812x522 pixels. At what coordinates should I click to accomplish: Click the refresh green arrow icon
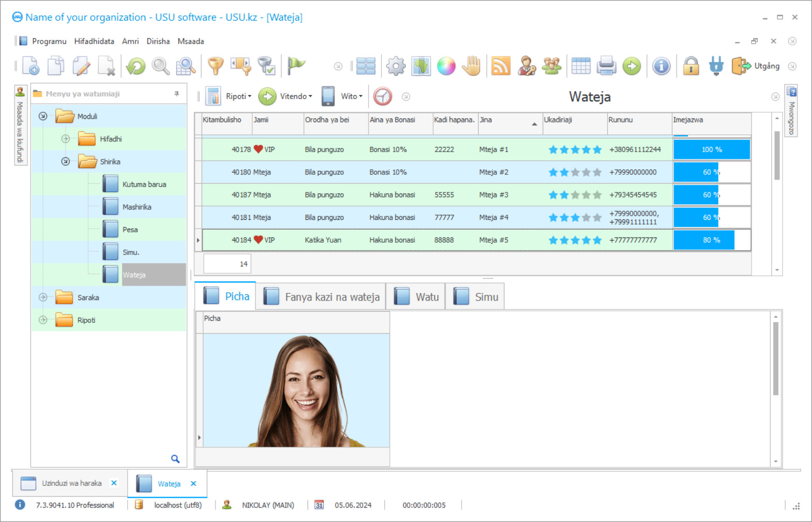pyautogui.click(x=136, y=66)
